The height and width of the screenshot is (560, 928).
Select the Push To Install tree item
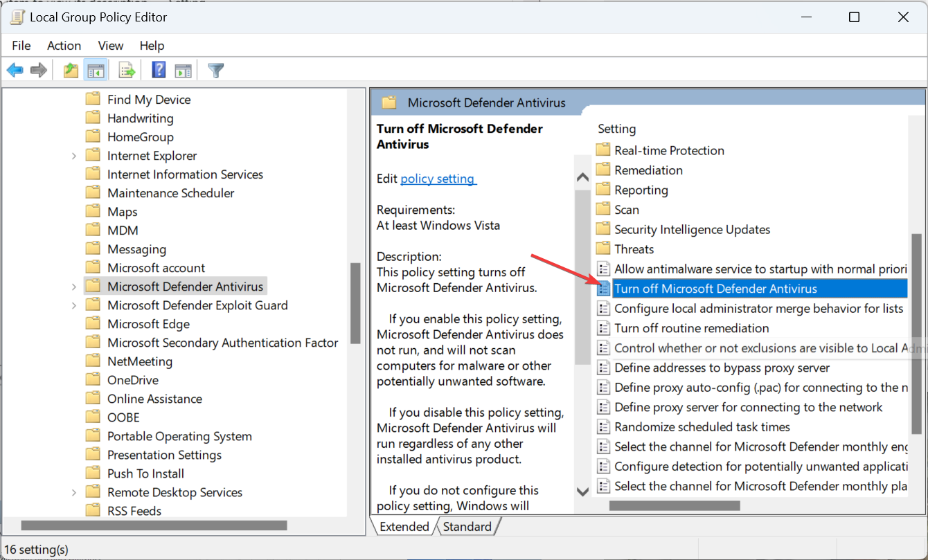click(145, 473)
